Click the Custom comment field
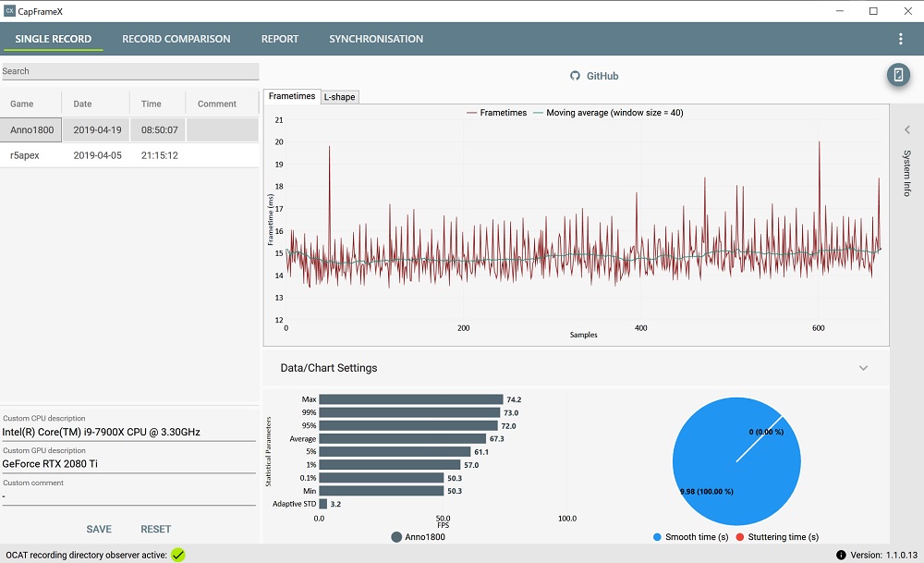 point(128,496)
